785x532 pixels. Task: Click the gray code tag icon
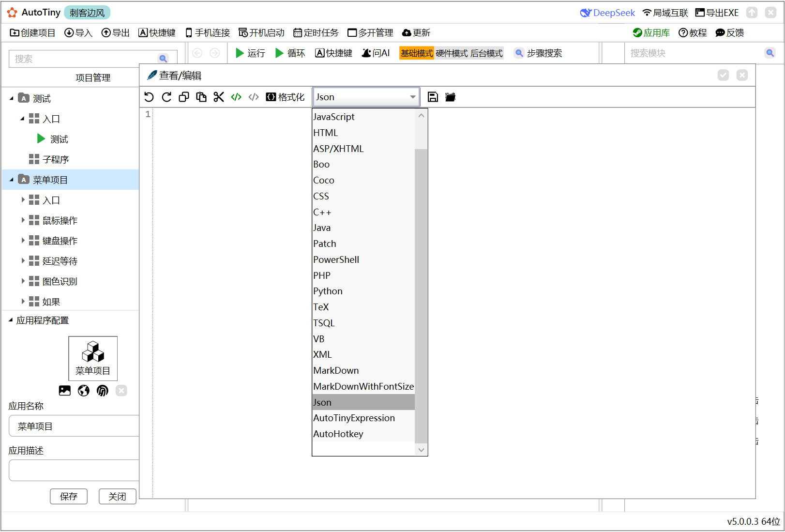[254, 97]
